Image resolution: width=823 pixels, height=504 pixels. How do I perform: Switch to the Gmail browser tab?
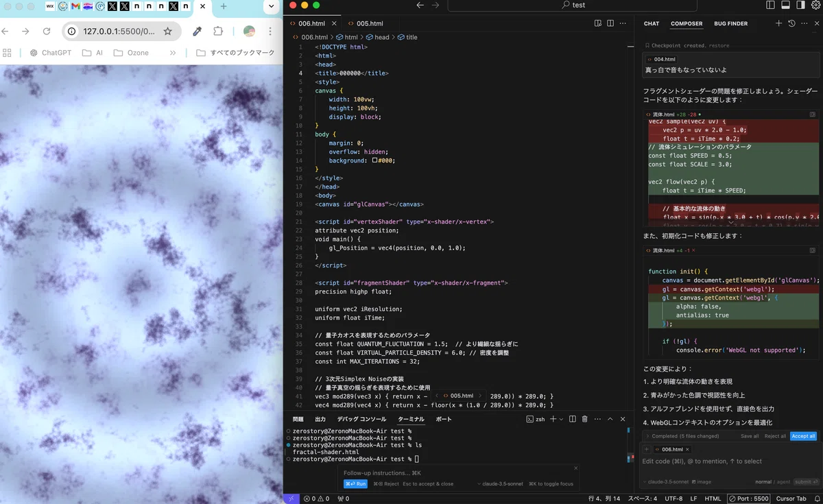tap(75, 6)
